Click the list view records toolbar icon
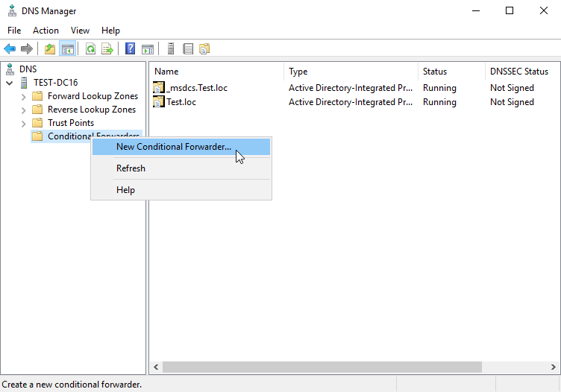The width and height of the screenshot is (561, 392). [x=188, y=48]
